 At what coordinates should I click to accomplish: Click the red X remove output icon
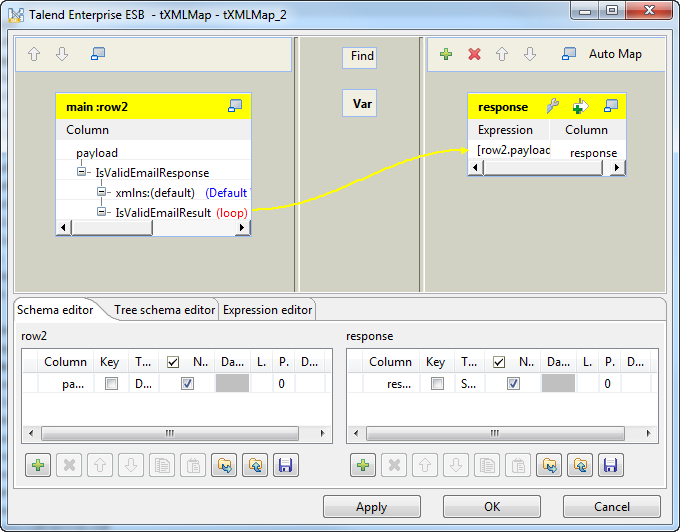[x=474, y=54]
